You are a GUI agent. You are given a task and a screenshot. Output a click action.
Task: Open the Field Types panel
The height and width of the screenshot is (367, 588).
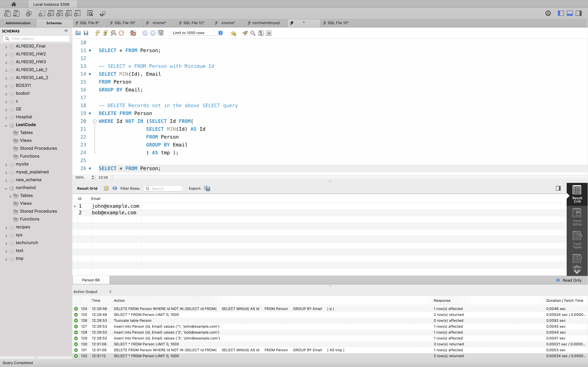[577, 240]
